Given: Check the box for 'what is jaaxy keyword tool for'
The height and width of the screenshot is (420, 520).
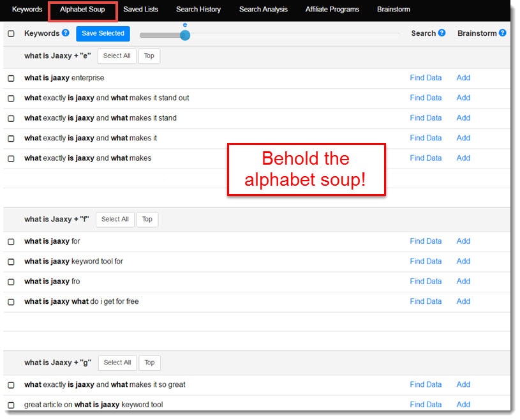Looking at the screenshot, I should [x=11, y=262].
